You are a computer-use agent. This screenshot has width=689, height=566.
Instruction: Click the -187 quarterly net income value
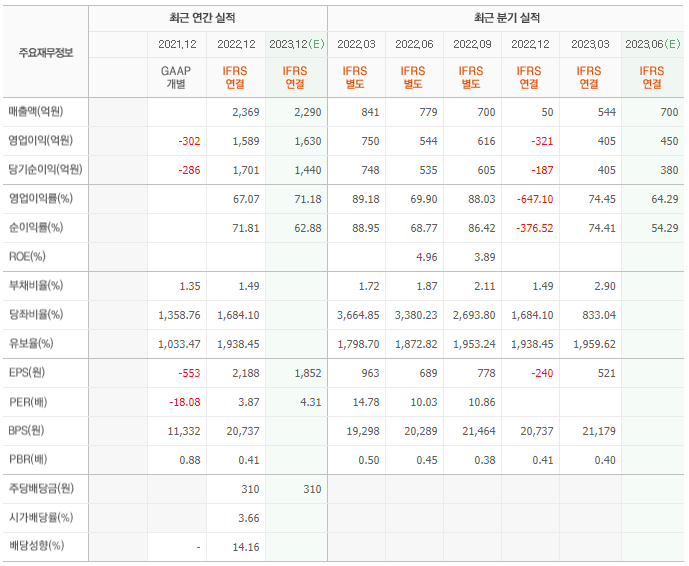point(542,171)
